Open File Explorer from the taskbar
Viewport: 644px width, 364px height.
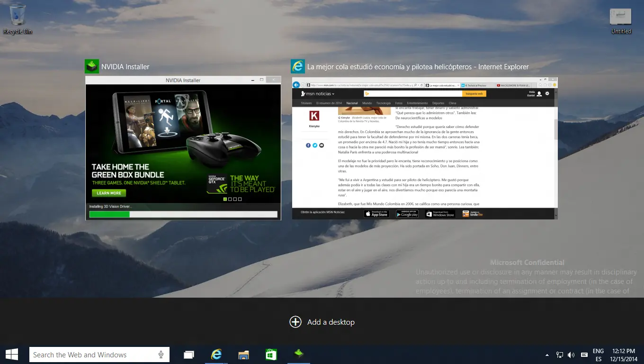(x=243, y=355)
